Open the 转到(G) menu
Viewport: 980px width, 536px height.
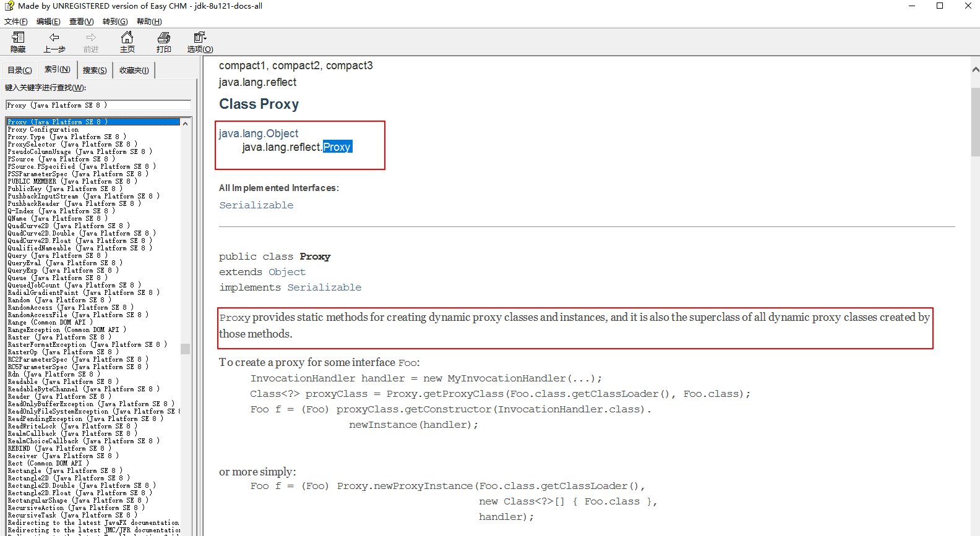pyautogui.click(x=115, y=22)
